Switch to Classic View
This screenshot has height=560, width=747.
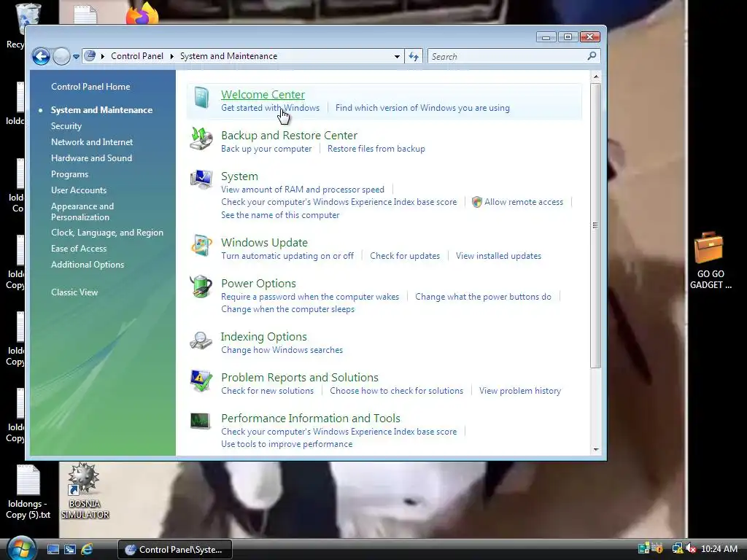[74, 292]
